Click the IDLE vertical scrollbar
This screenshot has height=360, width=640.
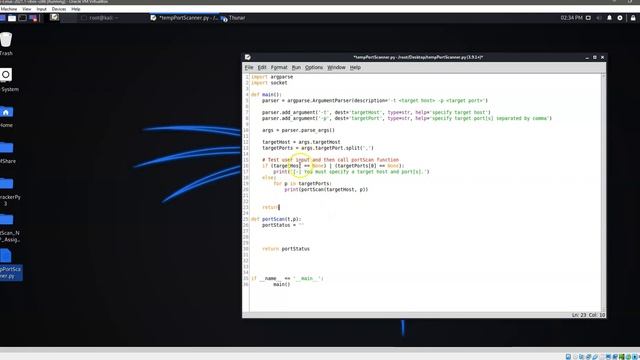pos(603,193)
